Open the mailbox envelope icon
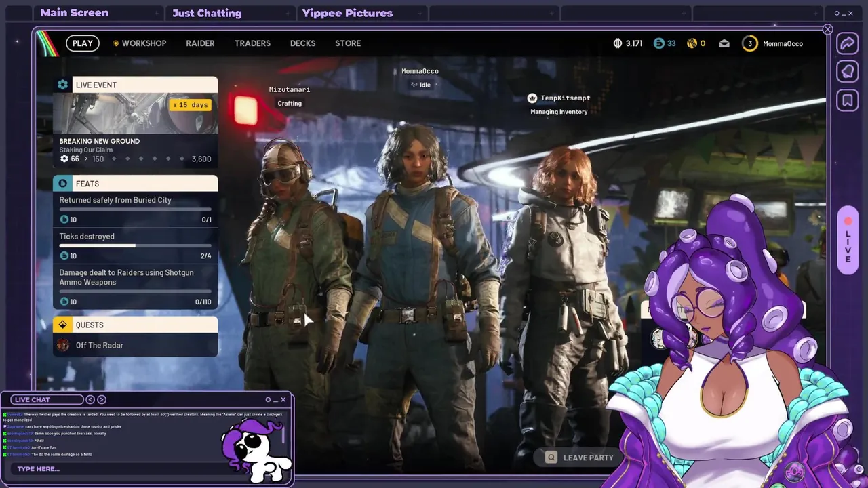The image size is (868, 488). click(724, 43)
